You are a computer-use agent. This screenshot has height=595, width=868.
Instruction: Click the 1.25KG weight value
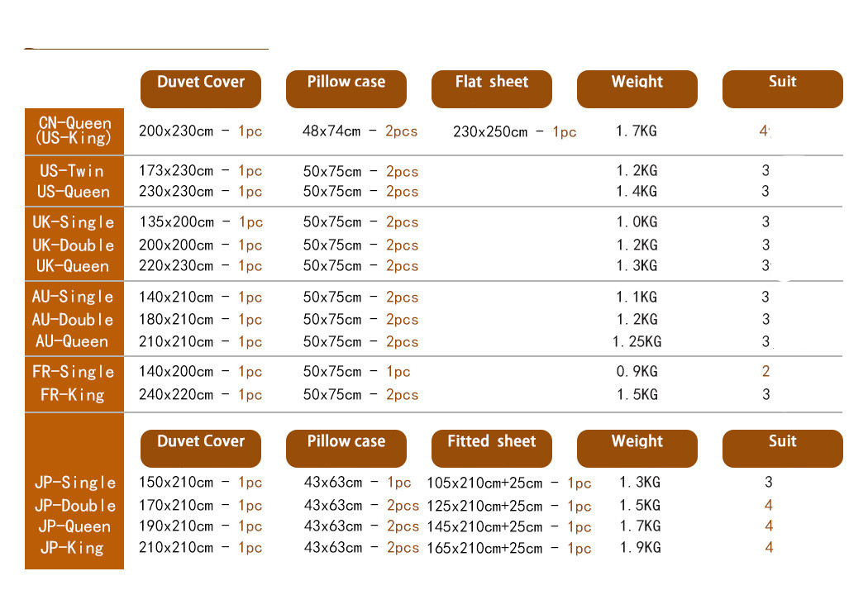[x=637, y=342]
